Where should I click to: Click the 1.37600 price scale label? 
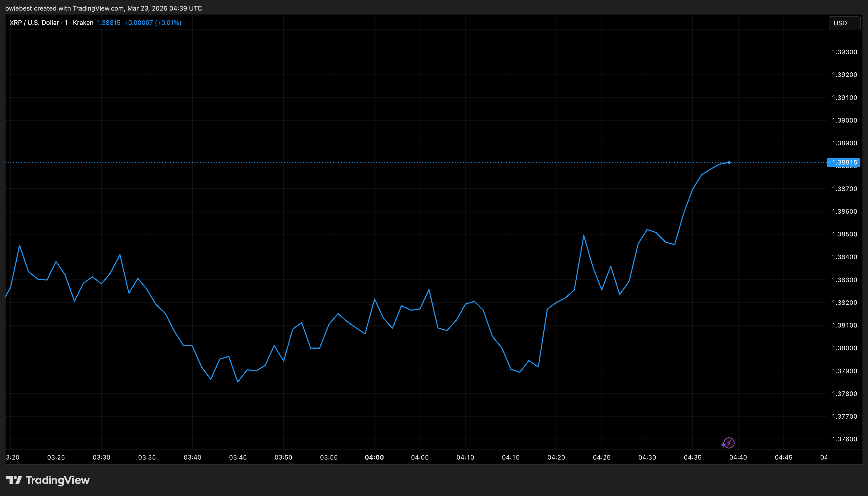pyautogui.click(x=844, y=439)
